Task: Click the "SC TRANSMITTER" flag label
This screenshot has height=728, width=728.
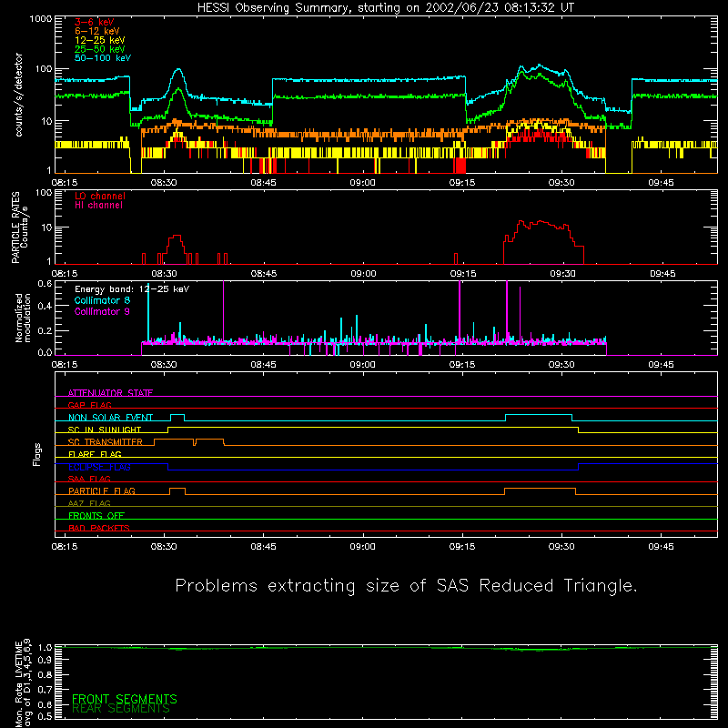Action: pyautogui.click(x=105, y=441)
